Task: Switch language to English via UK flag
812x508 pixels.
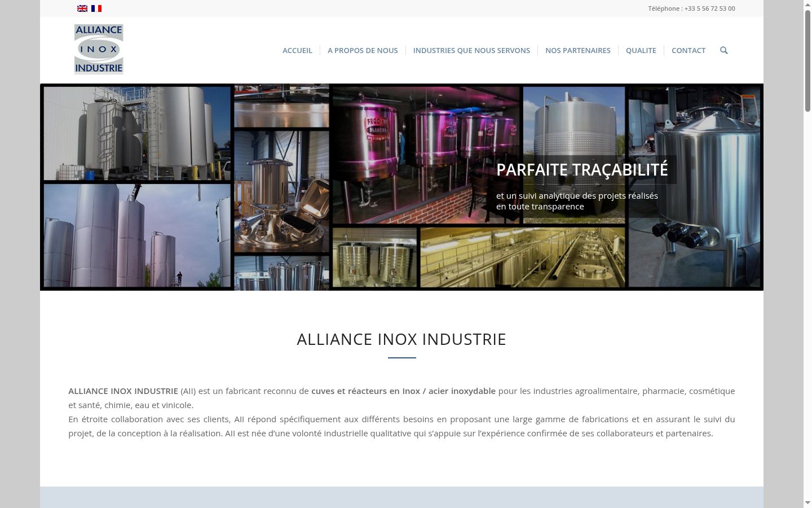Action: click(x=82, y=8)
